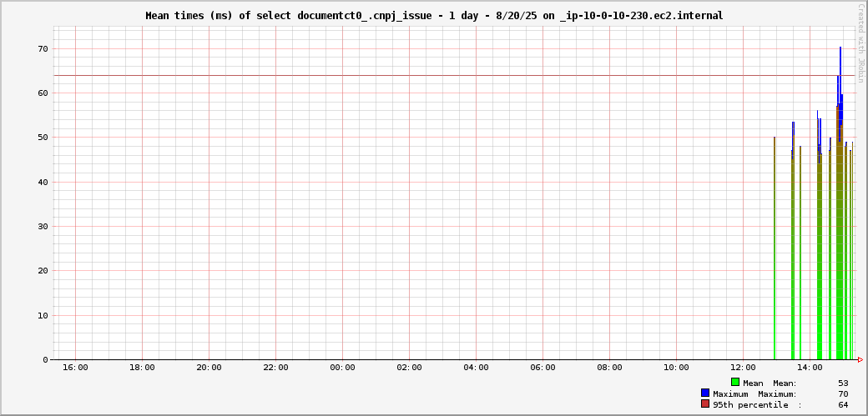868x416 pixels.
Task: Click the 02:00 time axis label
Action: point(409,368)
